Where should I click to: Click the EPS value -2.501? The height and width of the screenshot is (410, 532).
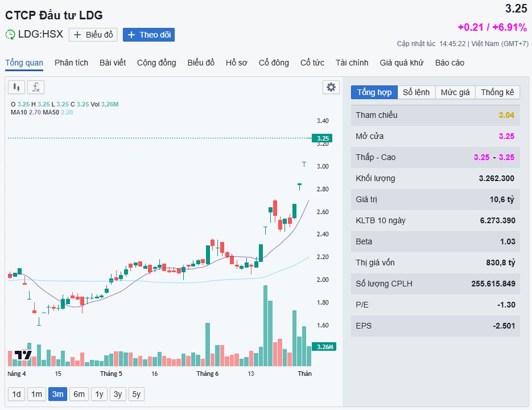pos(504,326)
